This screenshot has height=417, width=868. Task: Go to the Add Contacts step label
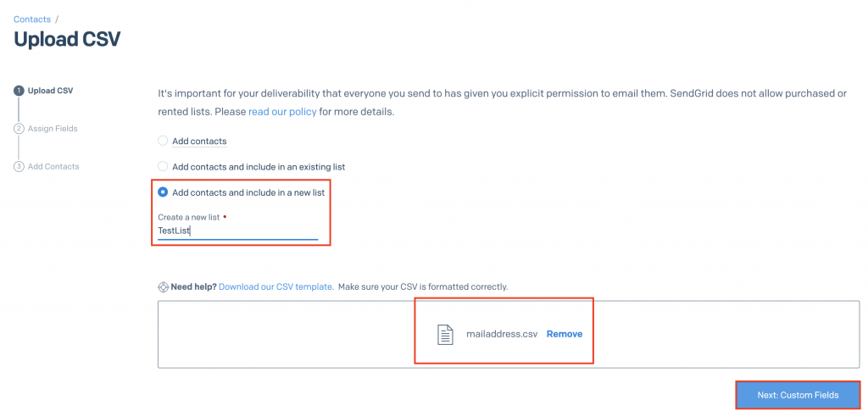pos(53,166)
